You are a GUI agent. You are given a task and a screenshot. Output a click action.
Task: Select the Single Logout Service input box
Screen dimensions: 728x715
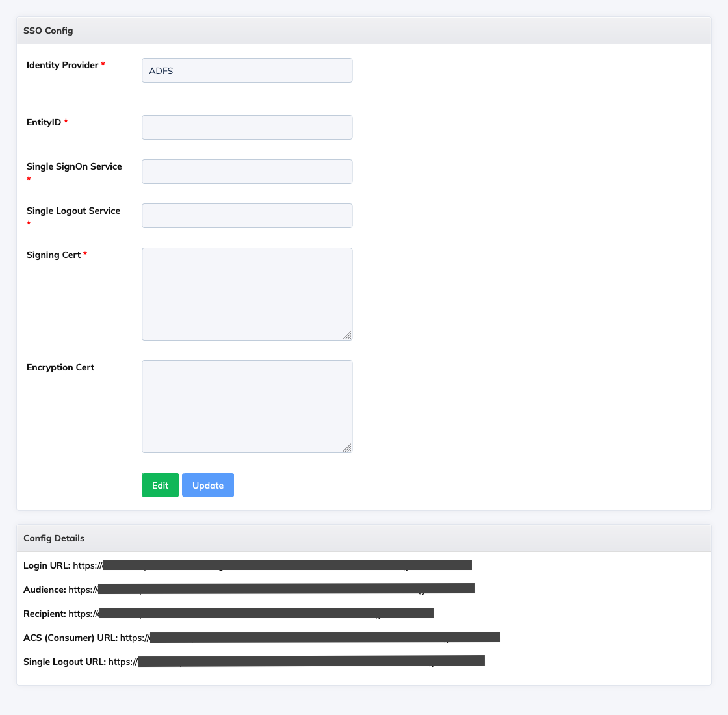pos(247,215)
